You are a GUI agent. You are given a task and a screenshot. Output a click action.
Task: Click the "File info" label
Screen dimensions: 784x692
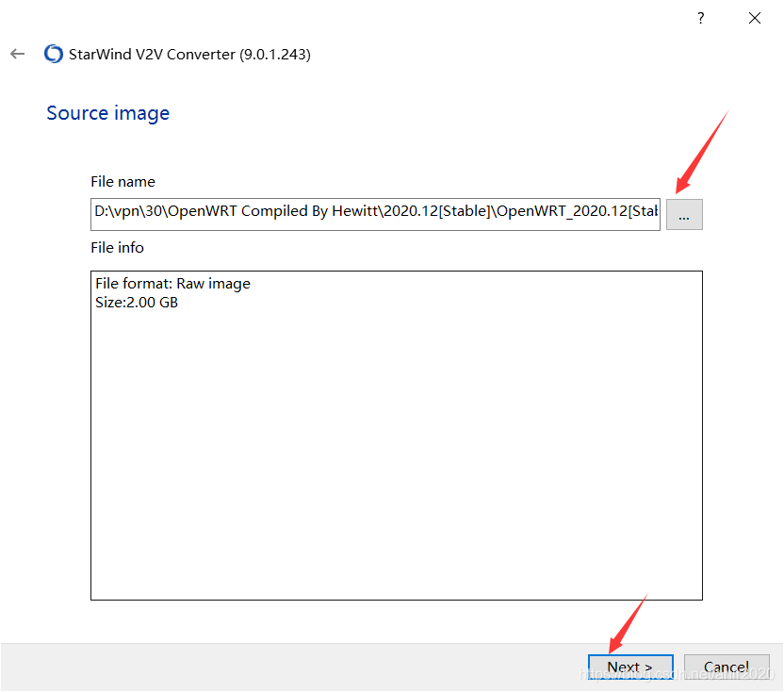click(x=117, y=248)
